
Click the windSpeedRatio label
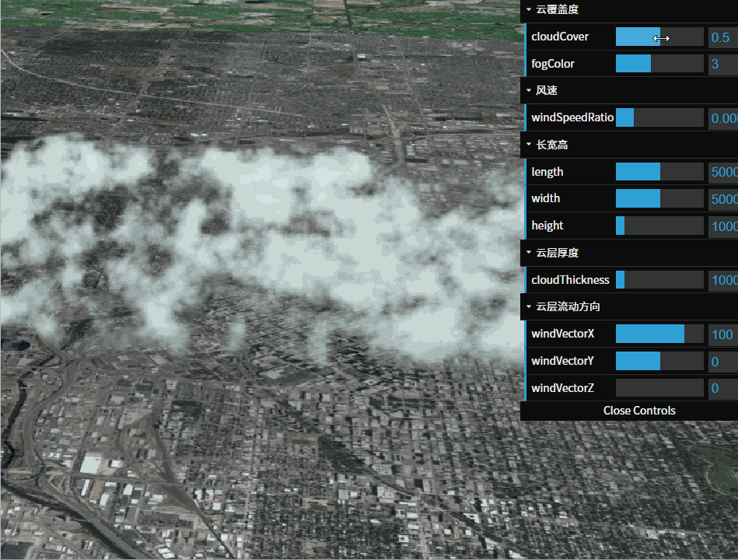[x=572, y=117]
